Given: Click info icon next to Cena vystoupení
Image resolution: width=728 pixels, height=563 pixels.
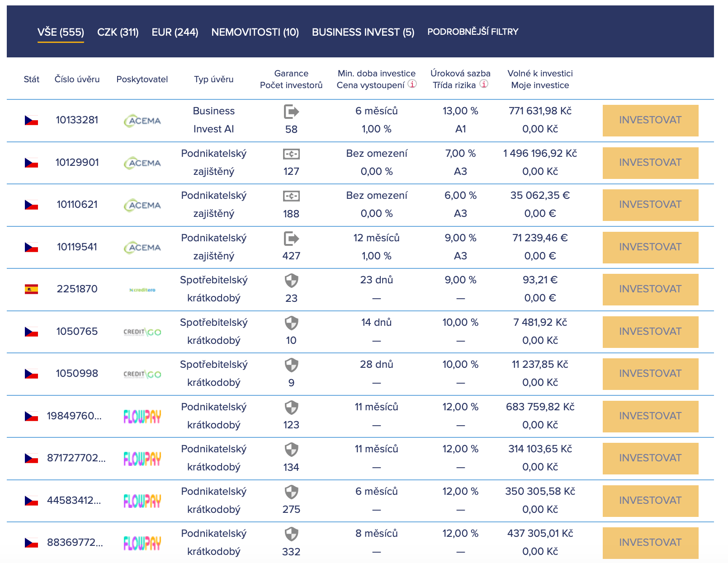Looking at the screenshot, I should click(x=412, y=84).
